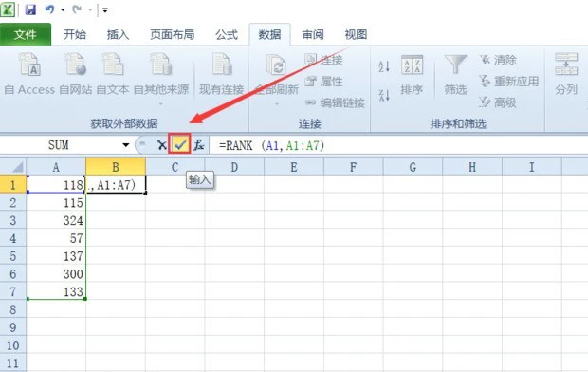Image resolution: width=588 pixels, height=372 pixels.
Task: Click the 高级 filter button
Action: 498,102
